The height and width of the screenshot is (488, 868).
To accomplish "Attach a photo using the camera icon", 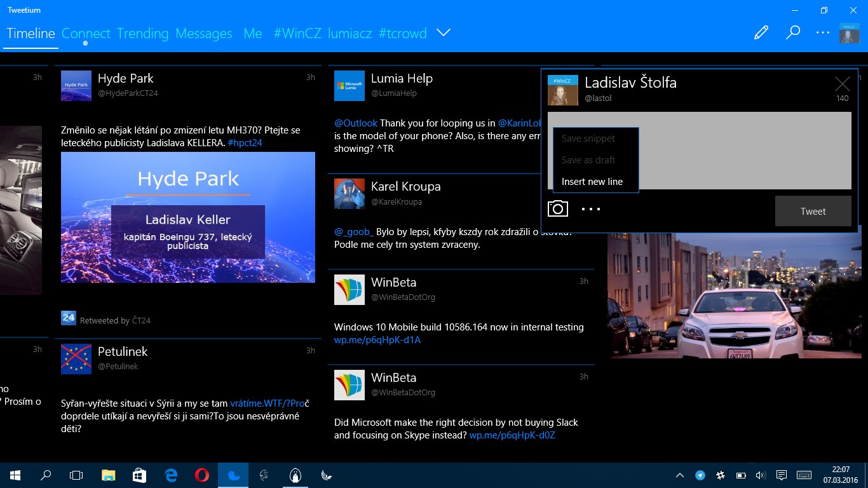I will pos(558,208).
